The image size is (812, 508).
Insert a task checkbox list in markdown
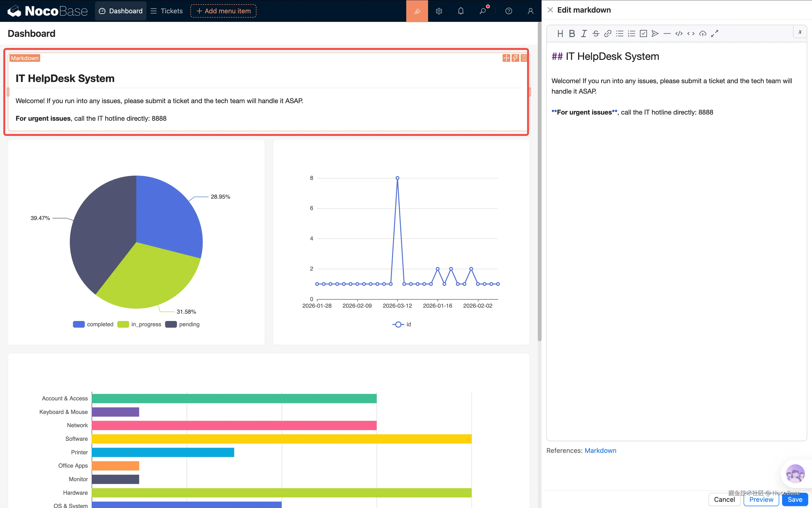pos(643,33)
